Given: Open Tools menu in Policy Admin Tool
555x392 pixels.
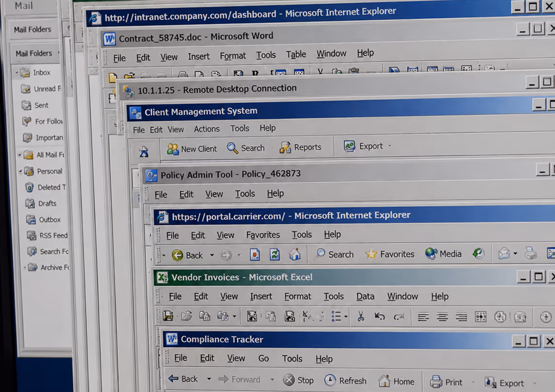Looking at the screenshot, I should (245, 194).
